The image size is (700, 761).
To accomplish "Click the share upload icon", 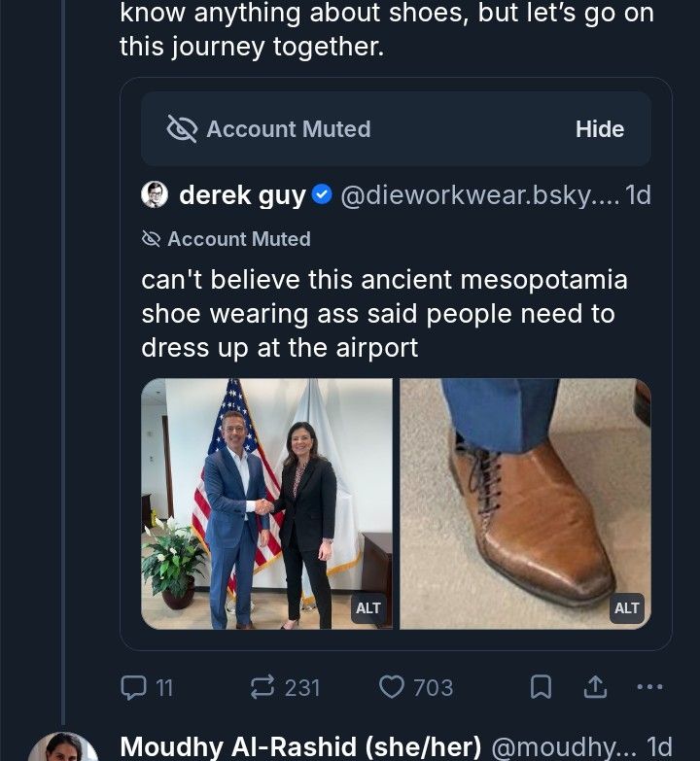I will pyautogui.click(x=596, y=687).
